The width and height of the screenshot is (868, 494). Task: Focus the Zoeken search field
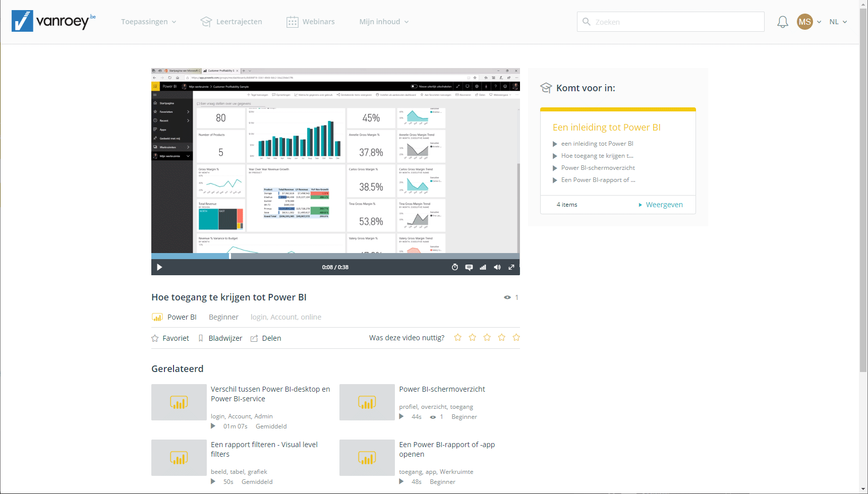[670, 22]
